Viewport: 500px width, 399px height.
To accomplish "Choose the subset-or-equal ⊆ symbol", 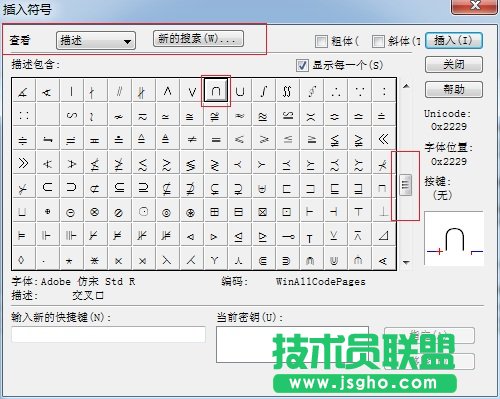I will (119, 187).
